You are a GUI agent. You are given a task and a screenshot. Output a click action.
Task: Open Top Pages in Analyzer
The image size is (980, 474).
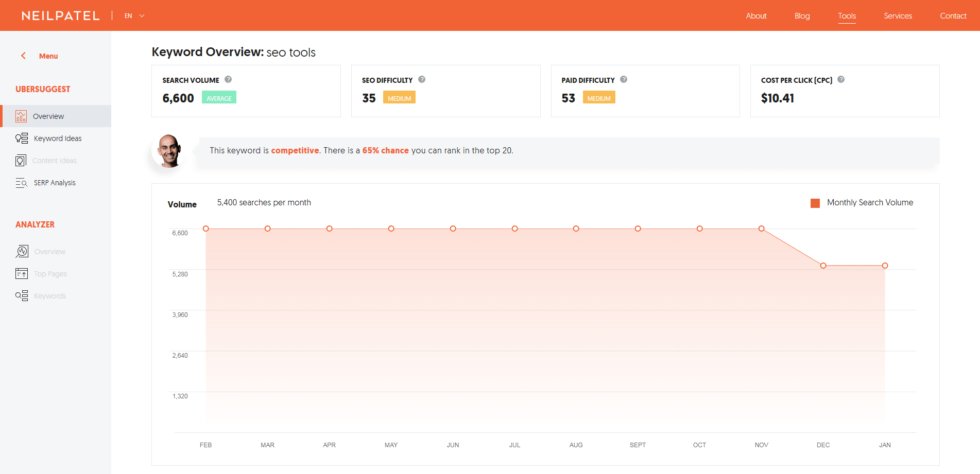coord(50,274)
